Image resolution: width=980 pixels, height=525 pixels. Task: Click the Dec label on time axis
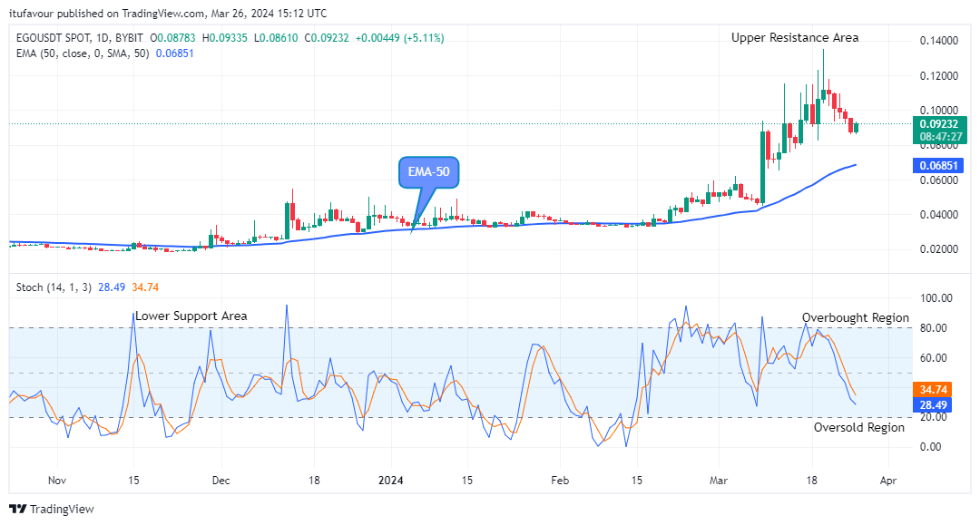[220, 480]
